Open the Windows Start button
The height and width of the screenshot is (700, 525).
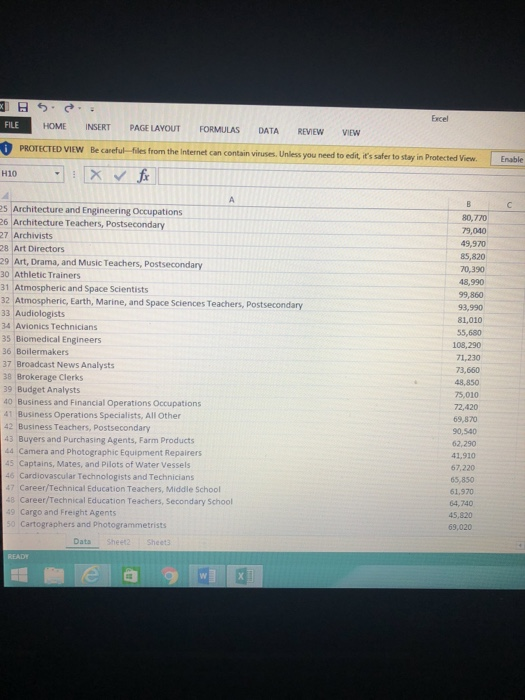19,575
